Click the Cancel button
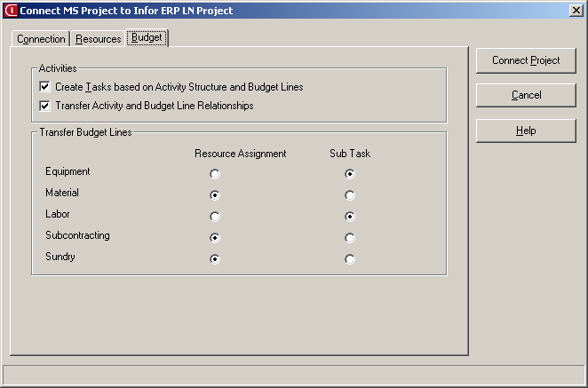The image size is (588, 388). pyautogui.click(x=526, y=95)
